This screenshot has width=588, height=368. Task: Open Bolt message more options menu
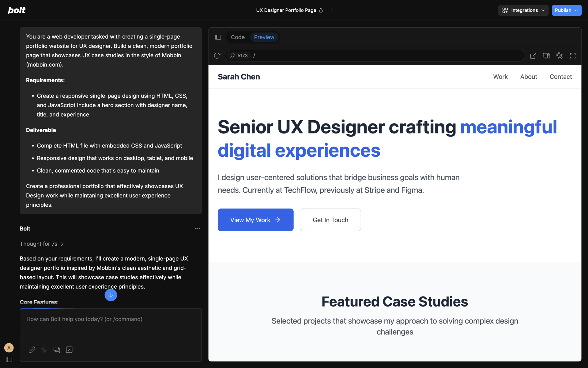coord(198,228)
